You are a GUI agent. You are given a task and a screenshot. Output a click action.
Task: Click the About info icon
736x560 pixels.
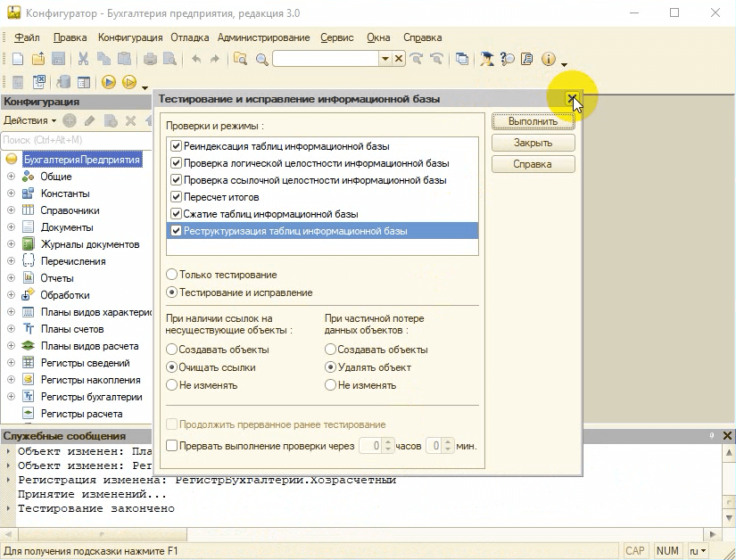pyautogui.click(x=549, y=59)
